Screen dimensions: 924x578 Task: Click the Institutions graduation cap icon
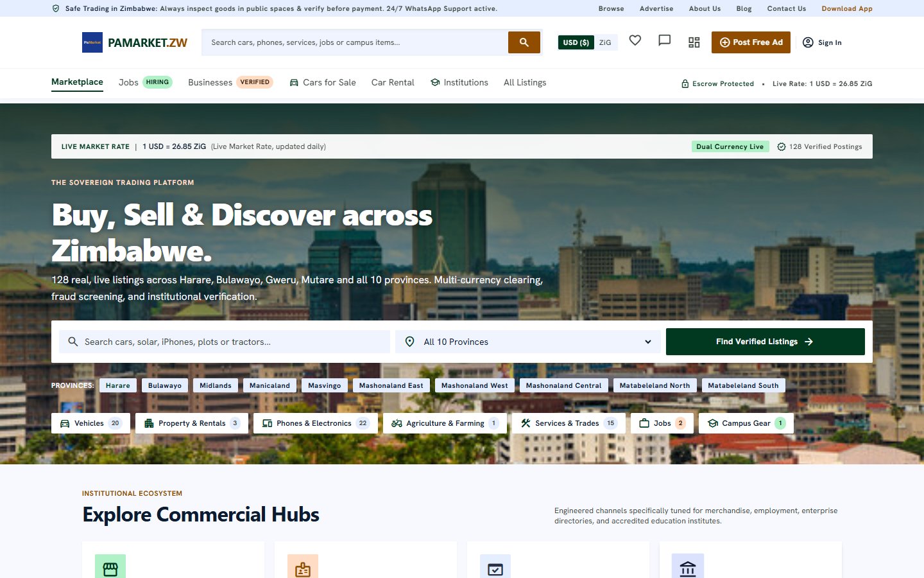pyautogui.click(x=435, y=82)
